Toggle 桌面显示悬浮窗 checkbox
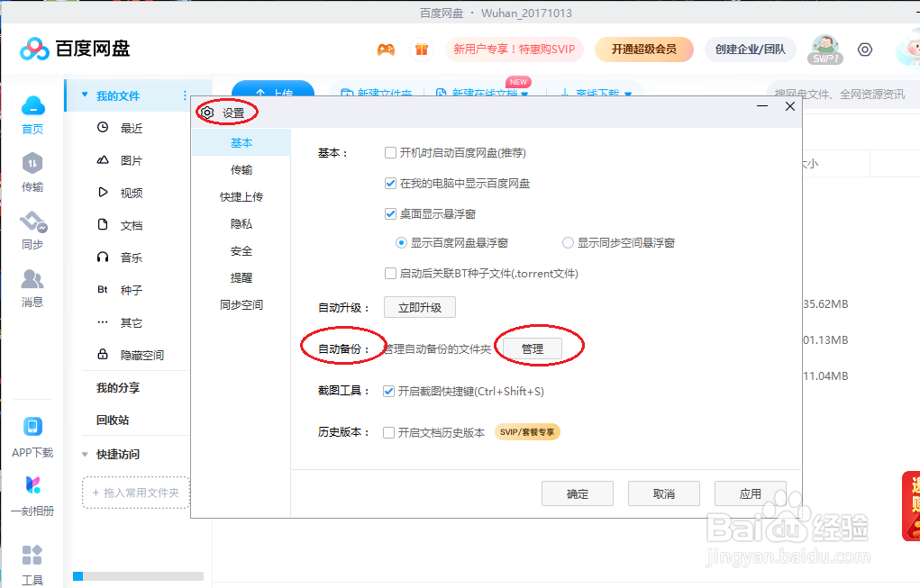This screenshot has width=920, height=588. (390, 214)
